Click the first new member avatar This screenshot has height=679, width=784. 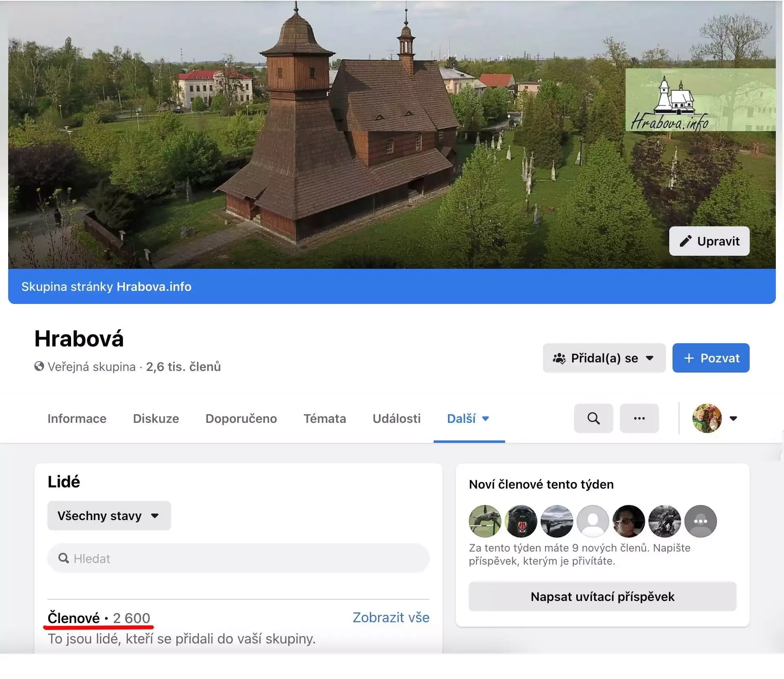pyautogui.click(x=485, y=521)
